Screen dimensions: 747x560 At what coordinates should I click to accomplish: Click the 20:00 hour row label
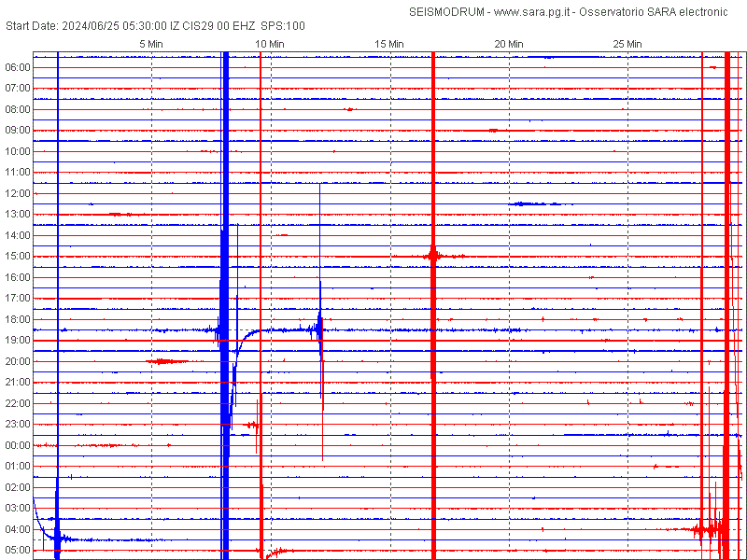(18, 361)
